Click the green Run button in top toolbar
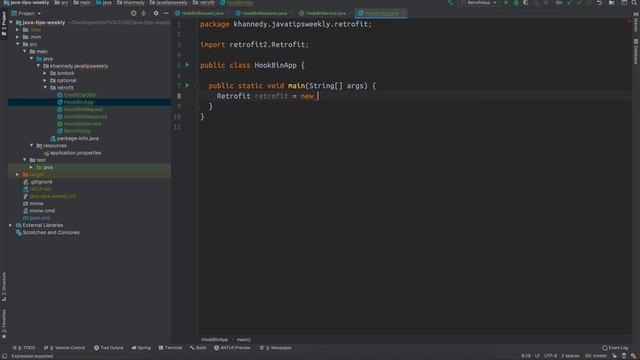 click(x=507, y=2)
